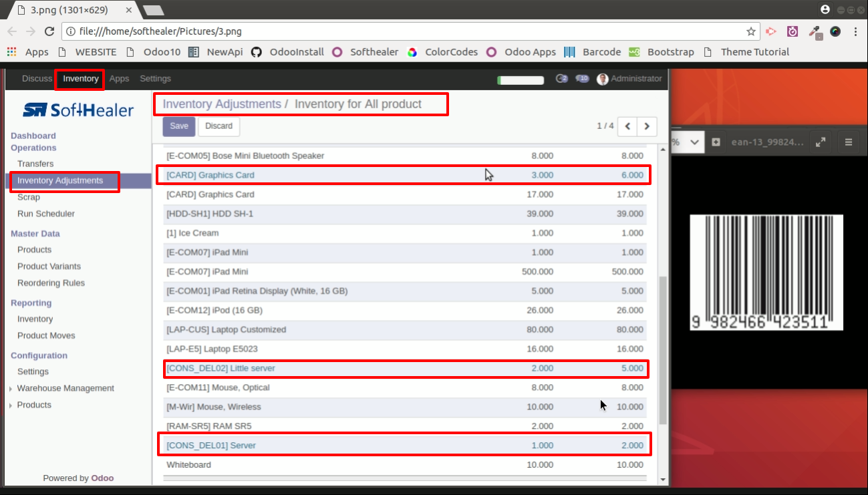Image resolution: width=868 pixels, height=495 pixels.
Task: Go to next record with right chevron
Action: tap(647, 126)
